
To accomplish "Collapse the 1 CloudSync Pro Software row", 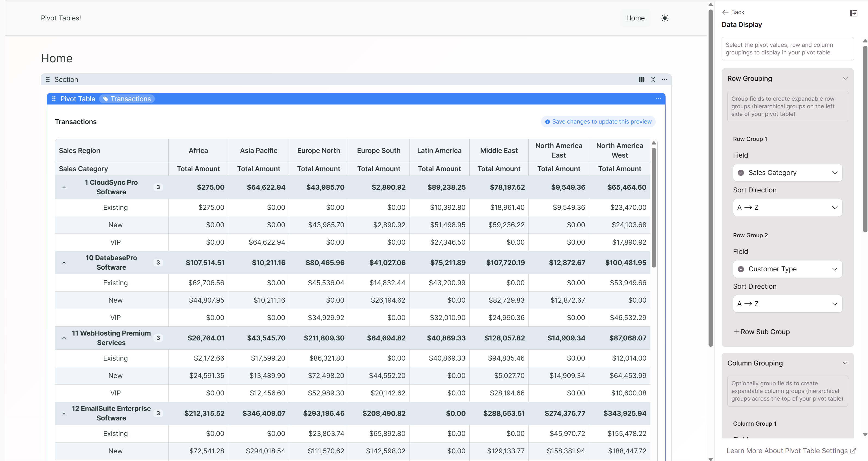I will [x=64, y=187].
